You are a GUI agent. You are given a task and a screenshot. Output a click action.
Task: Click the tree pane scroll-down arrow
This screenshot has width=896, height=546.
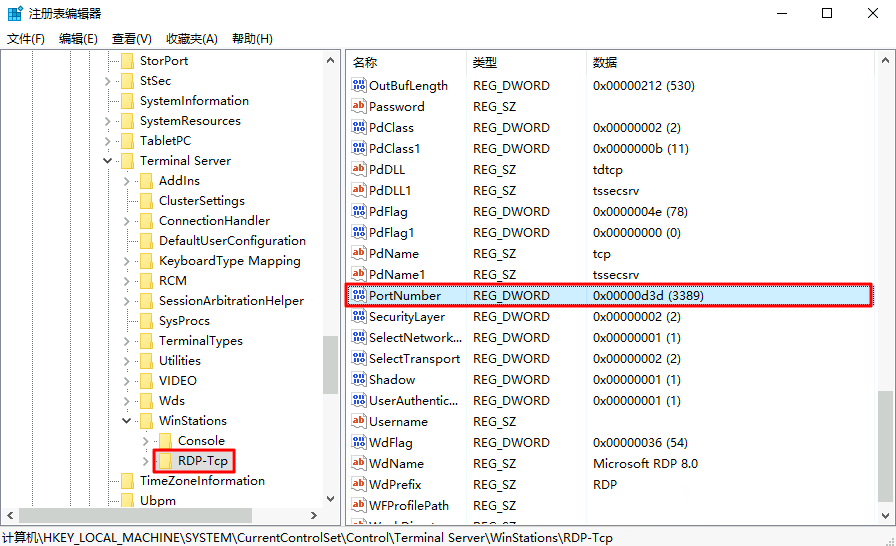(331, 500)
